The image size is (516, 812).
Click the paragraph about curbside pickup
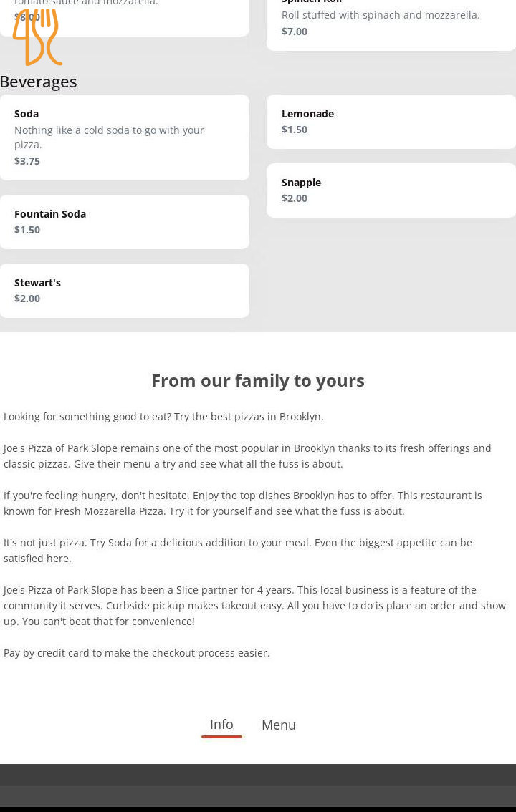click(x=254, y=606)
